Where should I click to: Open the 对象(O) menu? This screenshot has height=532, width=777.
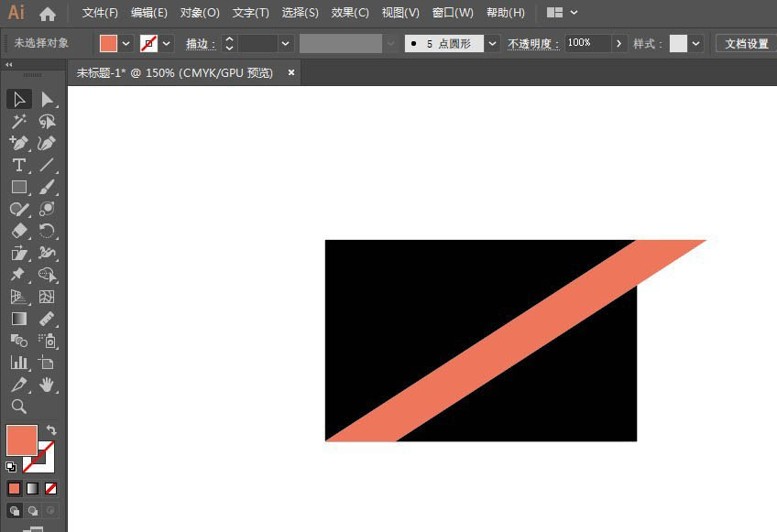(x=200, y=13)
